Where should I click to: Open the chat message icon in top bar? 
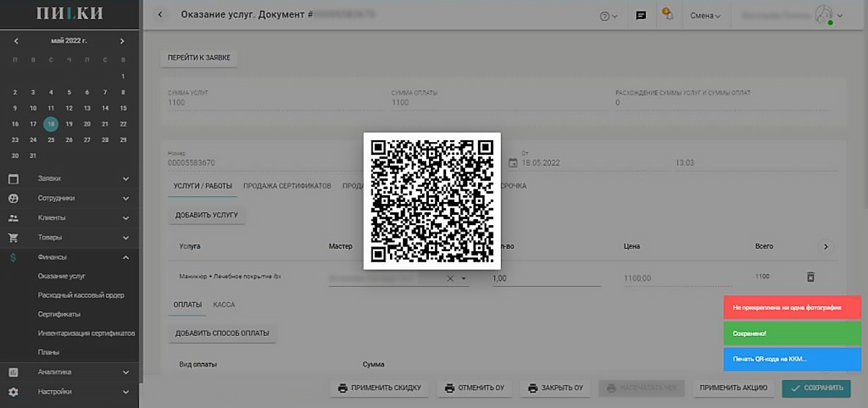point(640,15)
